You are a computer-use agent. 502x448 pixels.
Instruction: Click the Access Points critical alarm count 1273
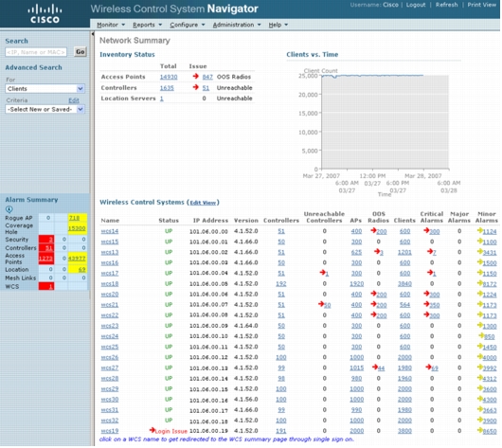[46, 259]
